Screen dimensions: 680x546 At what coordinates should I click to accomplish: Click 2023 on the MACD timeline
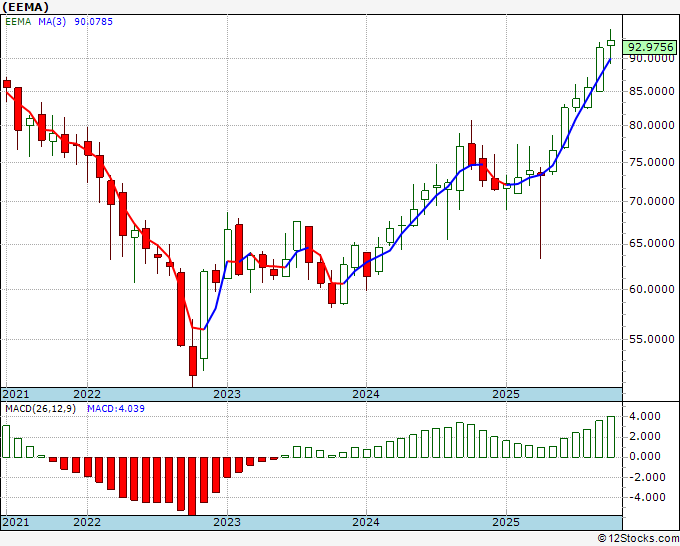227,522
